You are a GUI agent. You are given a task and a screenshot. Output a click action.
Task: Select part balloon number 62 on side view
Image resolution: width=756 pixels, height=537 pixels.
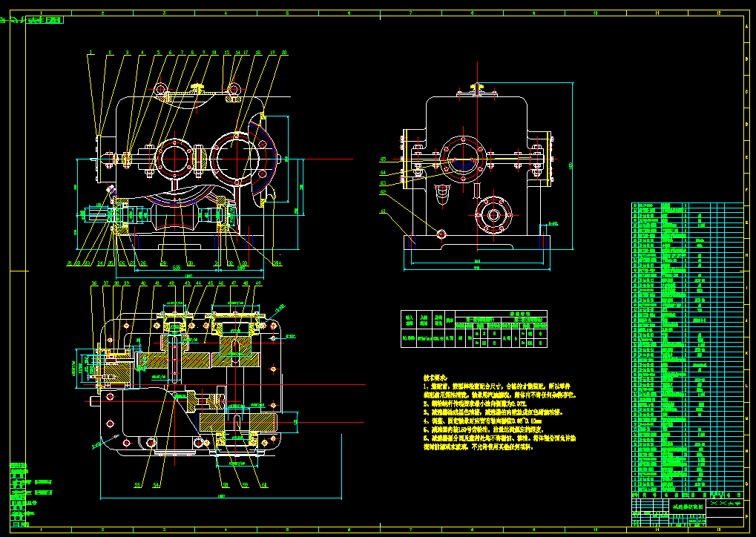[x=384, y=192]
